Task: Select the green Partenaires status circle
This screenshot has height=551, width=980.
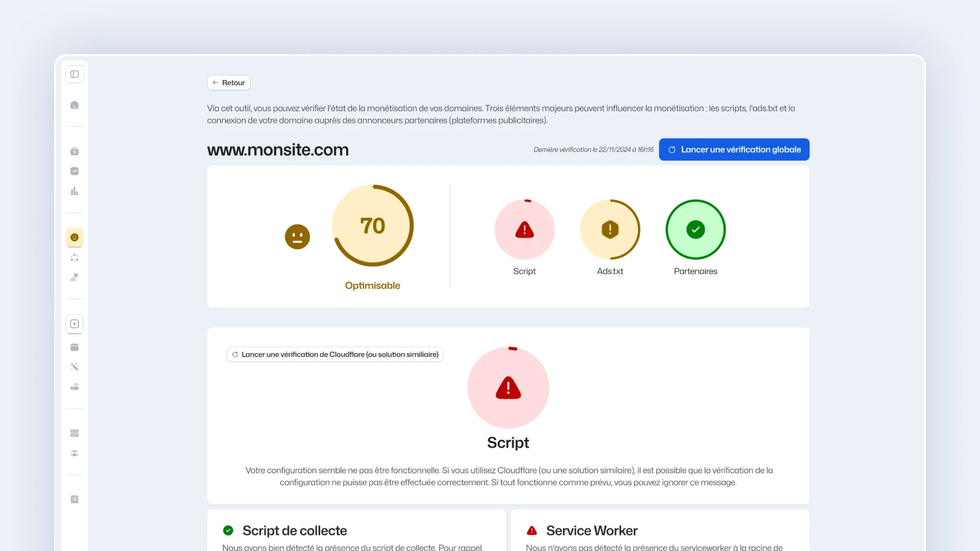Action: (x=696, y=230)
